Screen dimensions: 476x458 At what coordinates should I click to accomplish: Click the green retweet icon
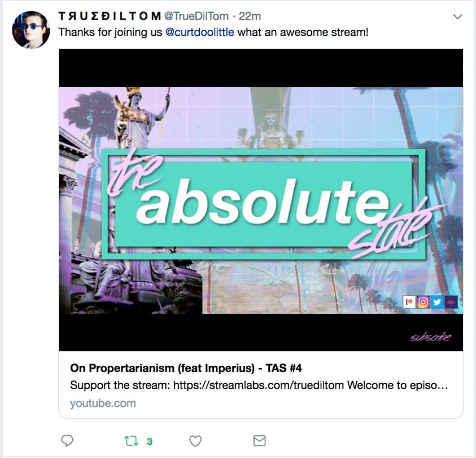pos(132,441)
